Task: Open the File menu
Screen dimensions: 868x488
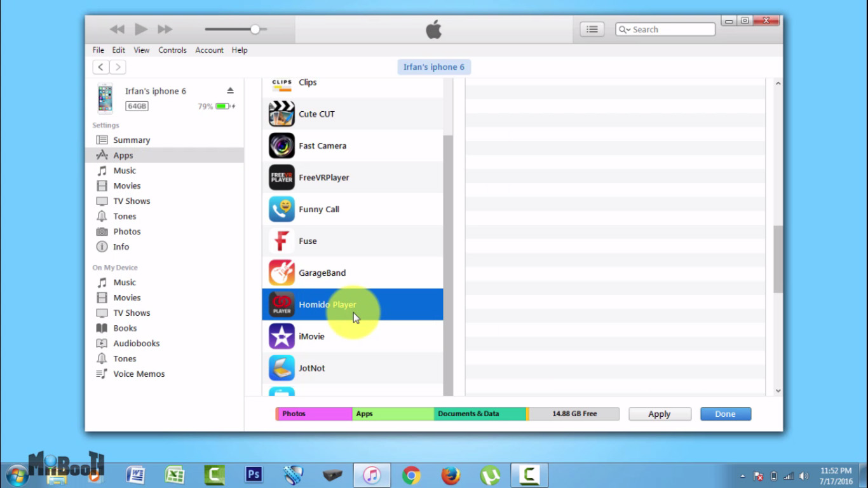Action: click(98, 50)
